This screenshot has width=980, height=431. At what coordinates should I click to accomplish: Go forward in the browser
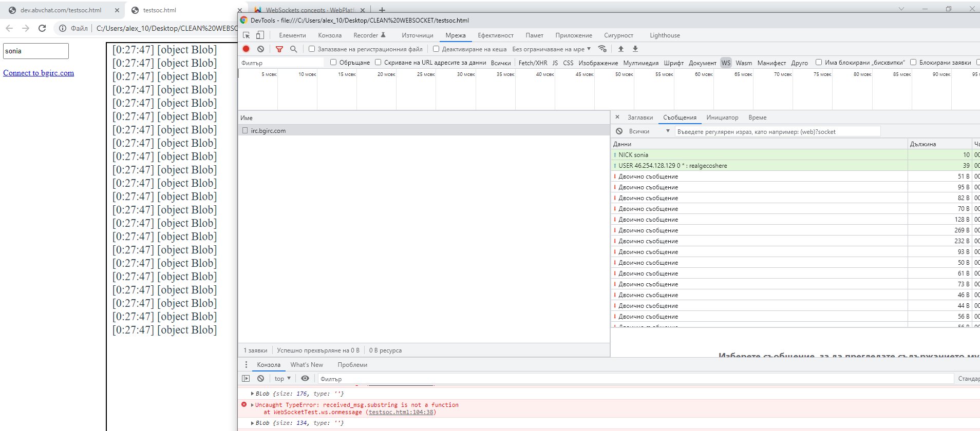click(x=26, y=28)
